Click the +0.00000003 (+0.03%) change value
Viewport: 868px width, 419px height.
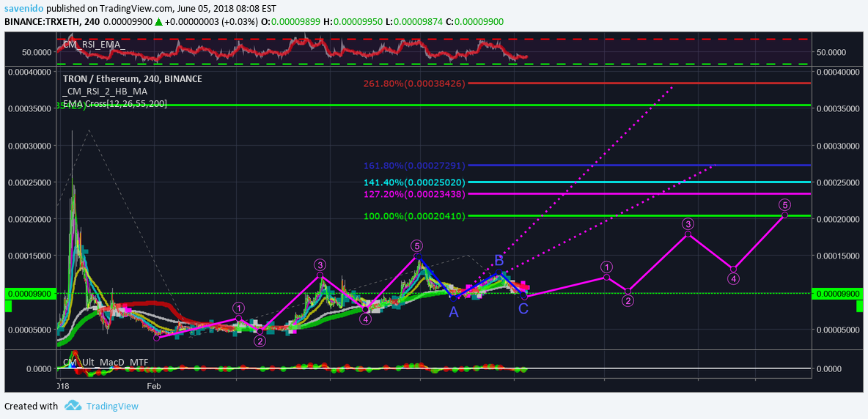(x=210, y=21)
